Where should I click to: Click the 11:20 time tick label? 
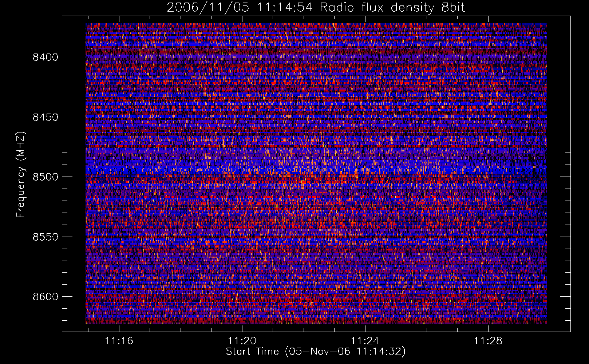pyautogui.click(x=242, y=341)
